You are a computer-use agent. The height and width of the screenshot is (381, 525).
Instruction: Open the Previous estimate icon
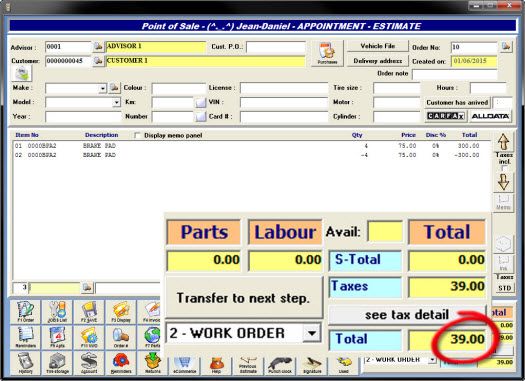tap(248, 366)
